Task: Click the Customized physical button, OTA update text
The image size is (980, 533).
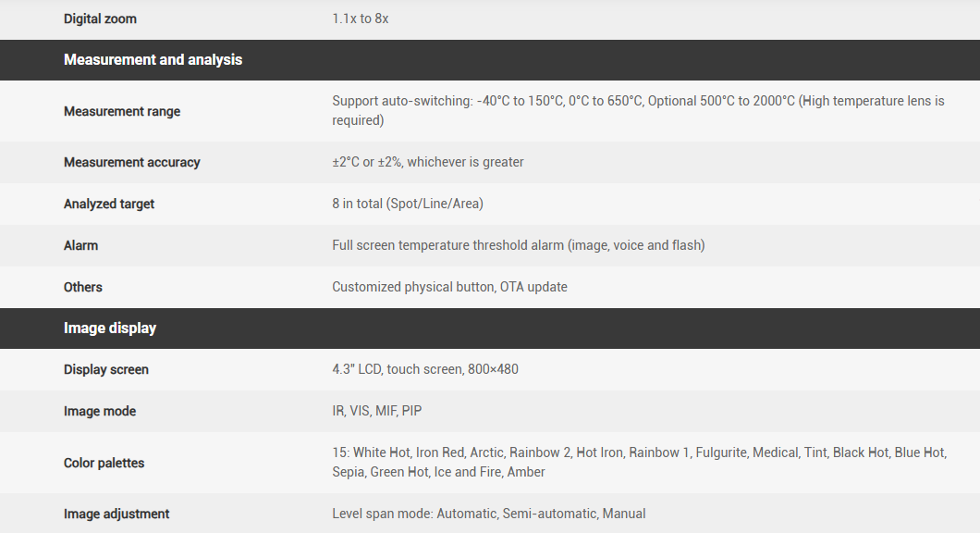Action: (449, 287)
